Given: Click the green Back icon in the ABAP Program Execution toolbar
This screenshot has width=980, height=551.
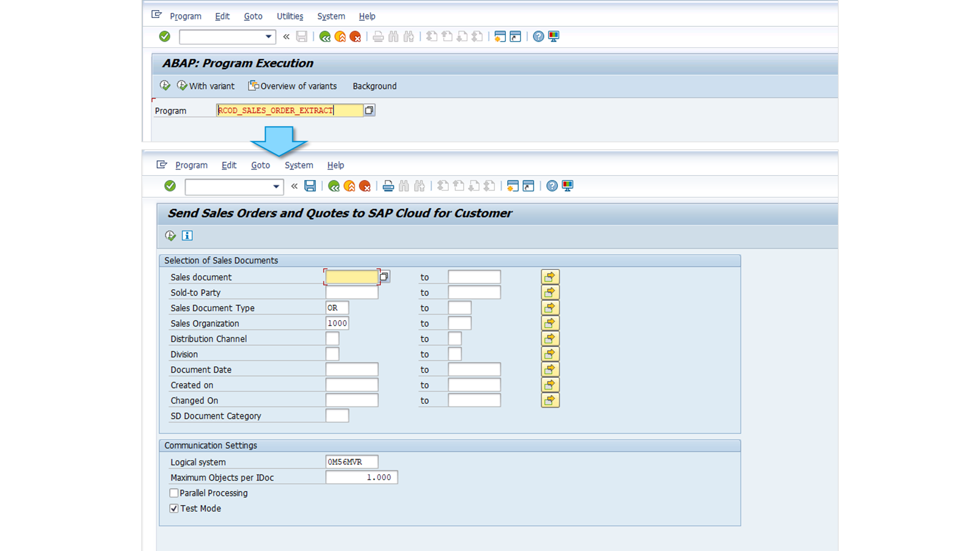Looking at the screenshot, I should pyautogui.click(x=325, y=37).
